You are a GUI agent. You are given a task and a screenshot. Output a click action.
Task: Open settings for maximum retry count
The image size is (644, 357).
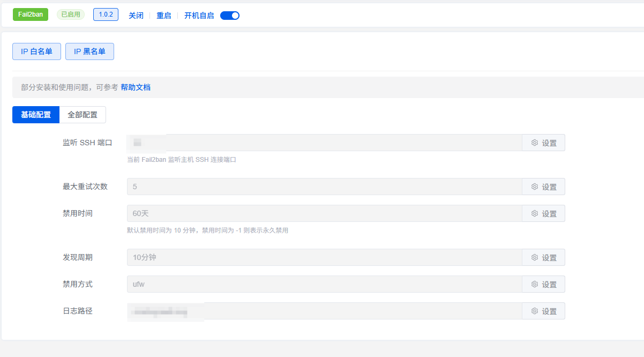click(x=543, y=187)
